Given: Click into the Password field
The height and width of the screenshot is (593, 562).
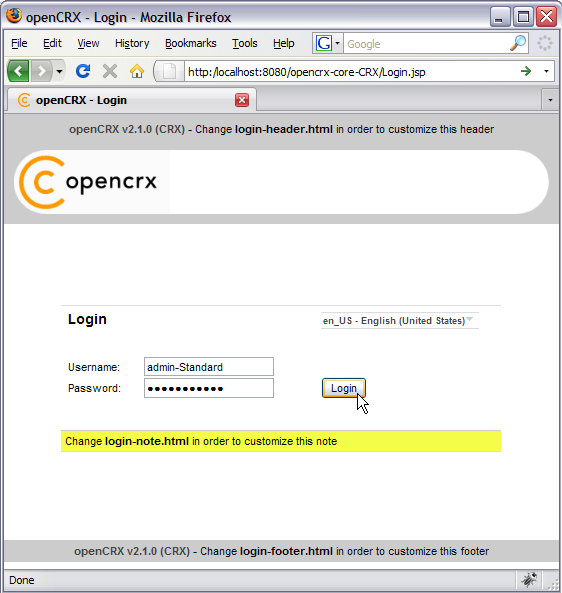Looking at the screenshot, I should tap(209, 388).
